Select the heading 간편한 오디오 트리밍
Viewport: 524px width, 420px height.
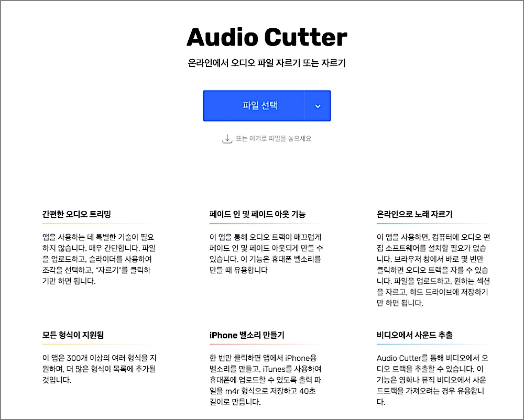[77, 214]
